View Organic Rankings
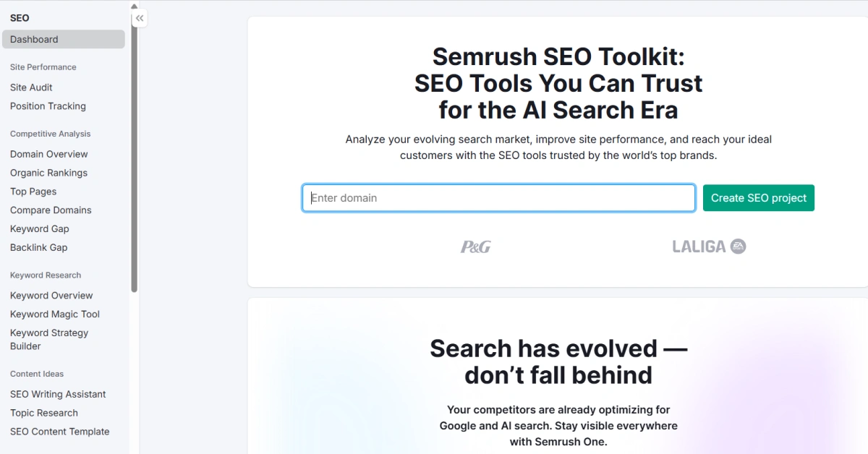The width and height of the screenshot is (868, 454). (48, 172)
